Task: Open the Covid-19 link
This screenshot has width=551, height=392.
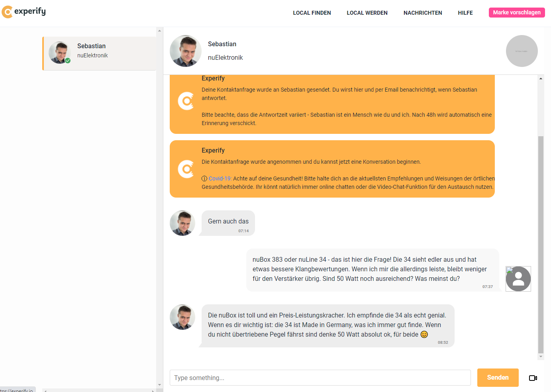Action: [x=220, y=178]
